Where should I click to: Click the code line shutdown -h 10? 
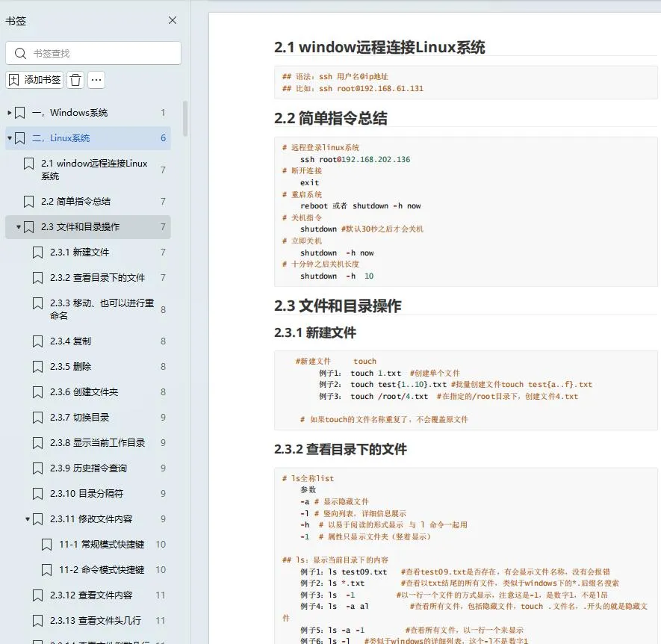[337, 276]
